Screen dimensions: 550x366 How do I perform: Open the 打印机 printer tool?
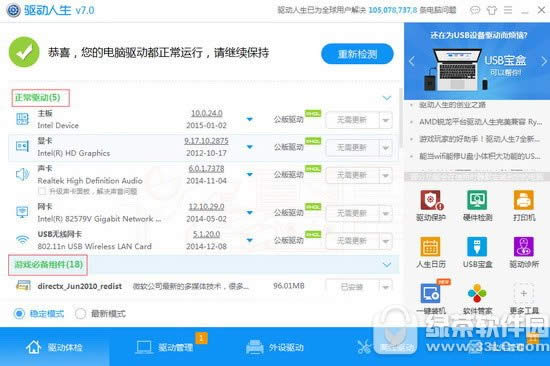tap(524, 200)
